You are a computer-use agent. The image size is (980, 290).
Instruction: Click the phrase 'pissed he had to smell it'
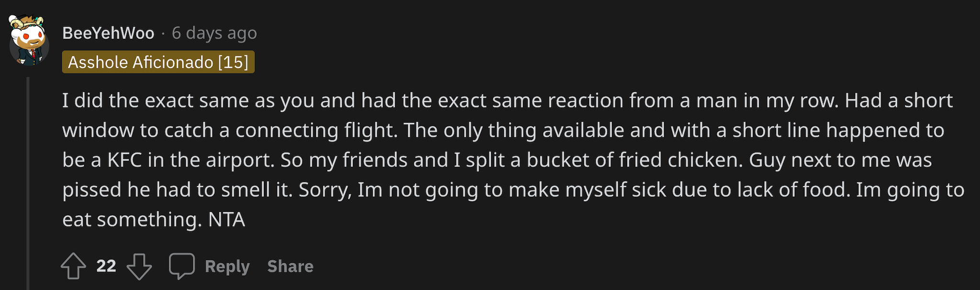177,190
